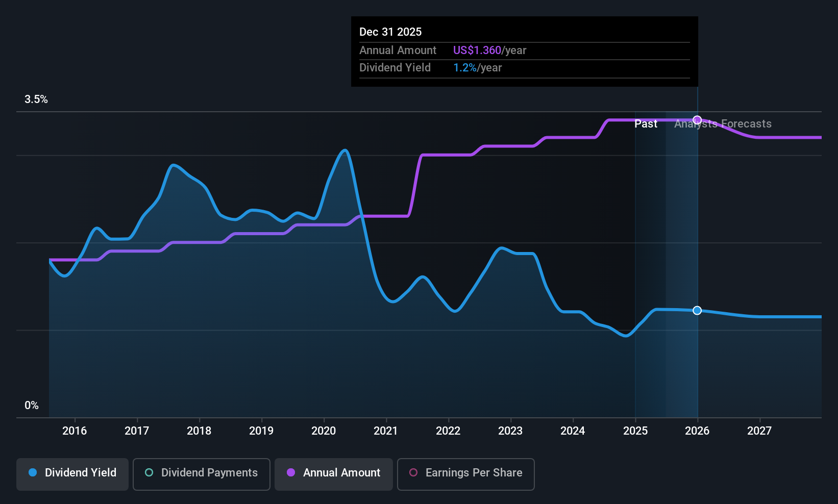Click the blue Dividend Yield legend dot
838x504 pixels.
tap(33, 472)
